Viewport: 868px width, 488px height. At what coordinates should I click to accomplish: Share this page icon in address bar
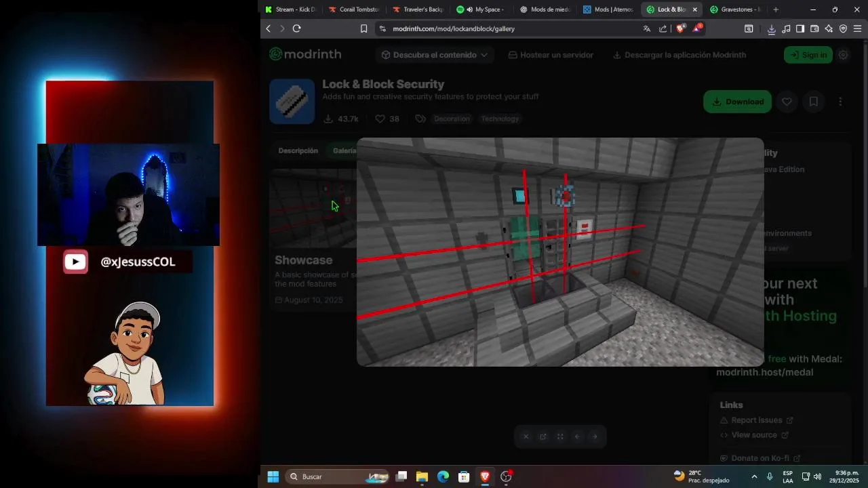coord(663,28)
